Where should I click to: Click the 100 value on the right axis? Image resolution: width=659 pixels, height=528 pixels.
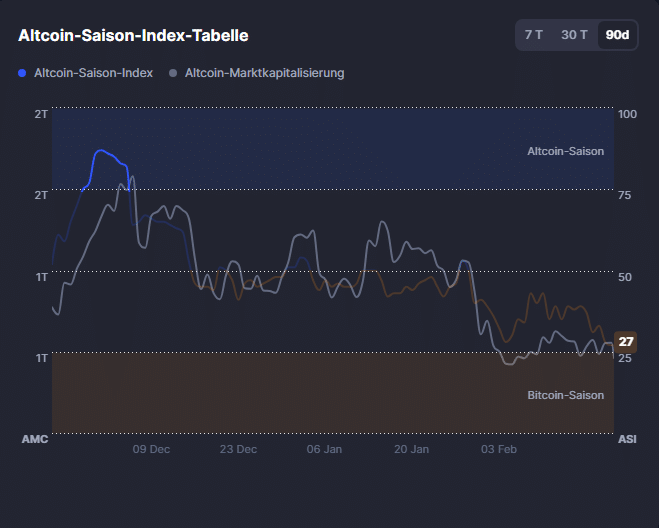pos(627,114)
